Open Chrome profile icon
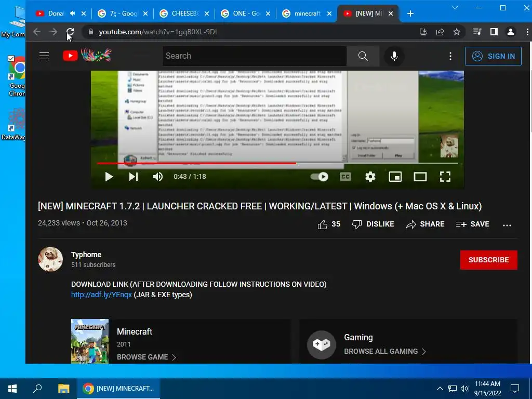Screen dimensions: 532x399 coord(510,32)
